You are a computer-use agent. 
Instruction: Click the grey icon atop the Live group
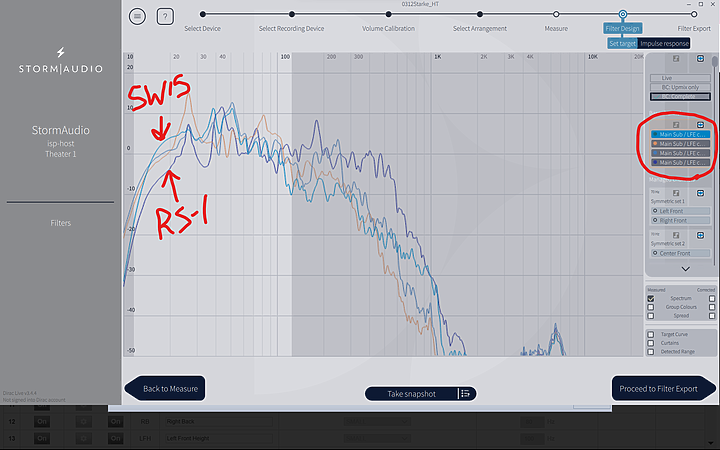coord(676,58)
